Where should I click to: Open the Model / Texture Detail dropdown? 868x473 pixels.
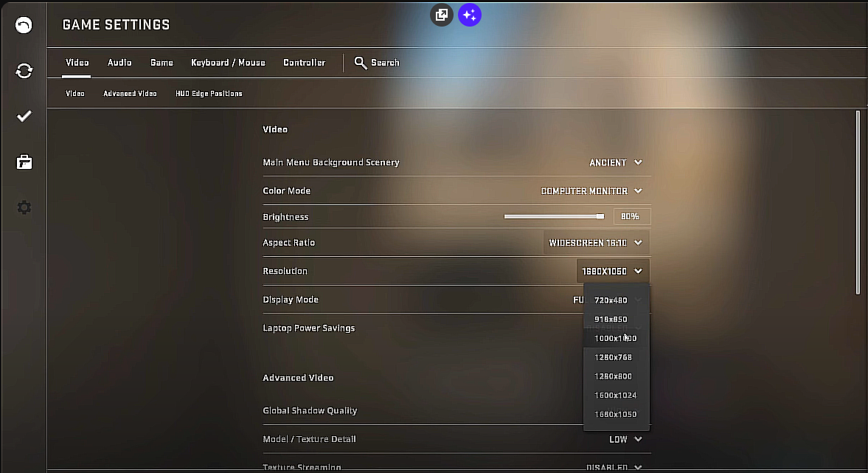[x=626, y=439]
